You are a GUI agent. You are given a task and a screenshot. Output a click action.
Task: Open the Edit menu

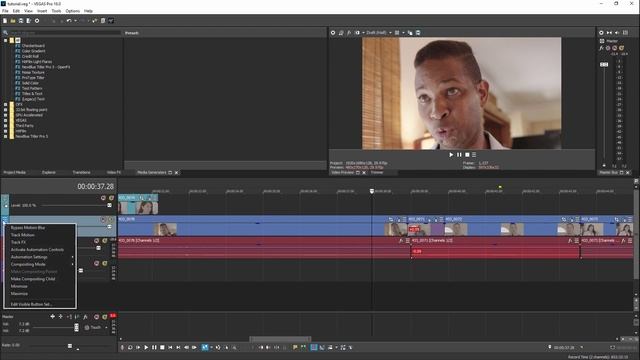pyautogui.click(x=16, y=11)
